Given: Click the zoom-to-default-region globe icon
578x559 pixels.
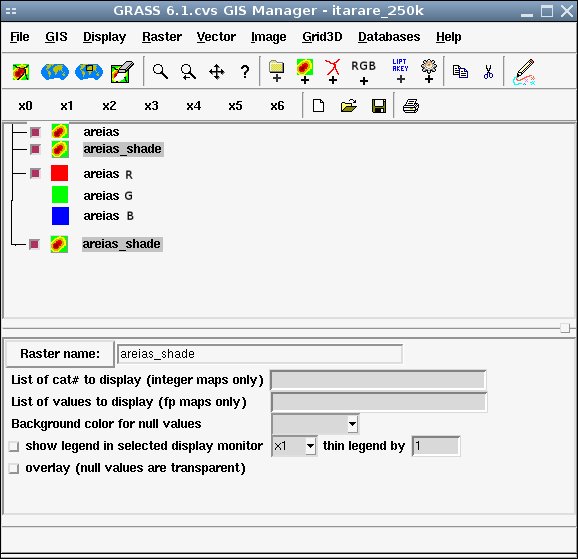Looking at the screenshot, I should pyautogui.click(x=55, y=72).
